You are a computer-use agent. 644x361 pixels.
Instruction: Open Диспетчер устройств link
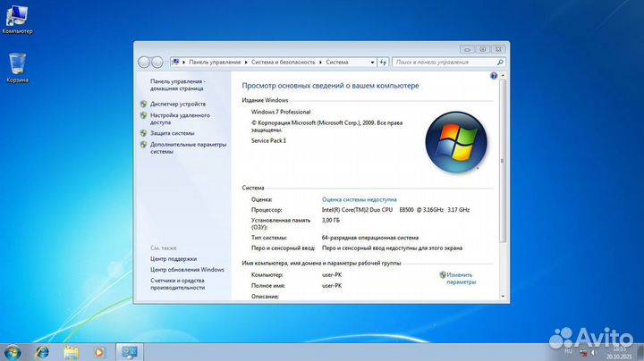[178, 105]
